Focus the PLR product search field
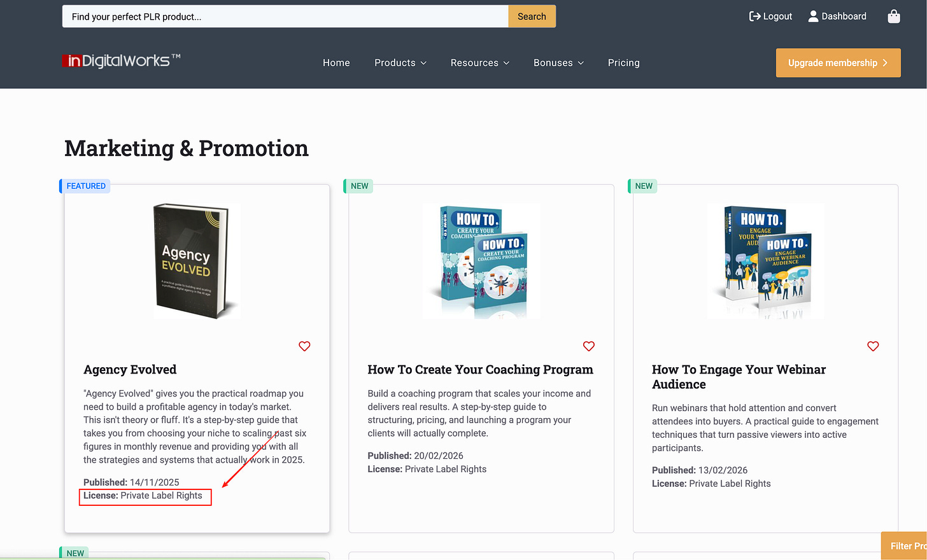The image size is (927, 560). click(x=285, y=17)
